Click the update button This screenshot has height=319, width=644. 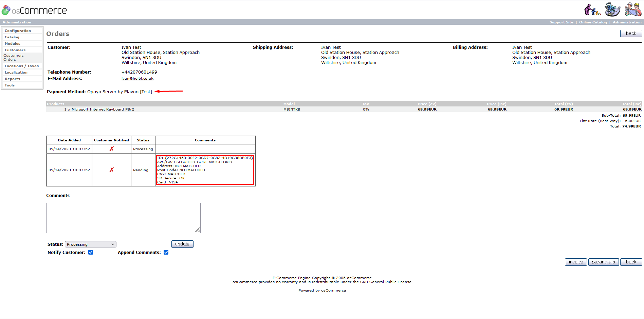click(x=182, y=244)
